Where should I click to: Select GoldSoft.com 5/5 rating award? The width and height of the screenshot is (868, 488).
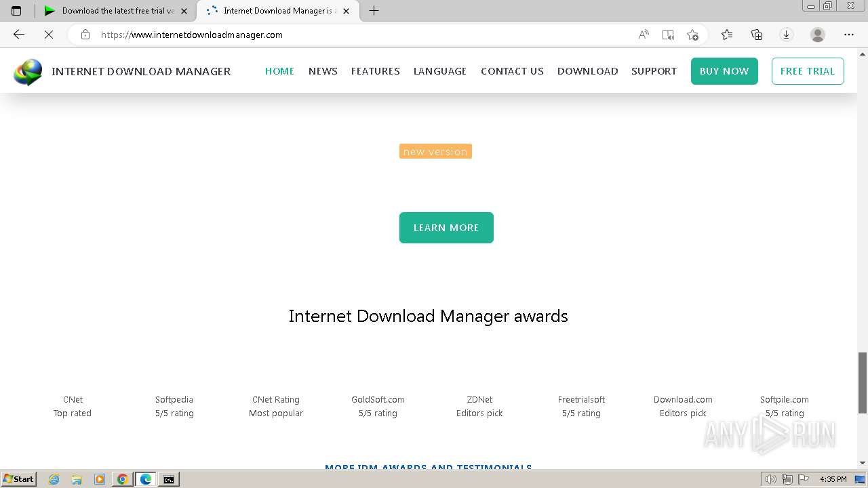(x=378, y=406)
